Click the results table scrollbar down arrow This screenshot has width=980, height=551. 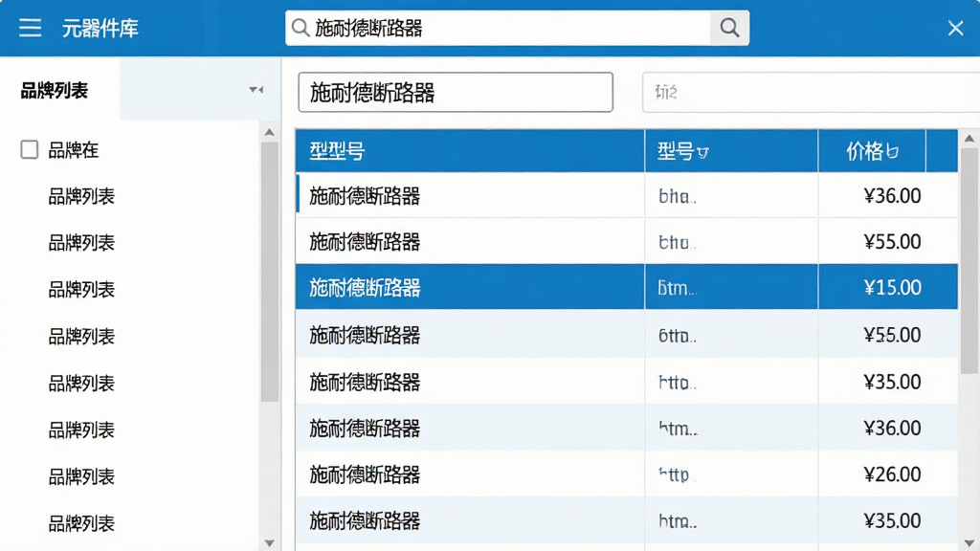point(969,543)
